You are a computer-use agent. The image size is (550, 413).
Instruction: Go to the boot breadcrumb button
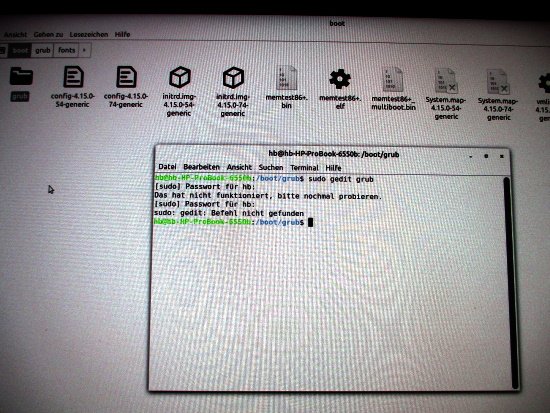[20, 51]
